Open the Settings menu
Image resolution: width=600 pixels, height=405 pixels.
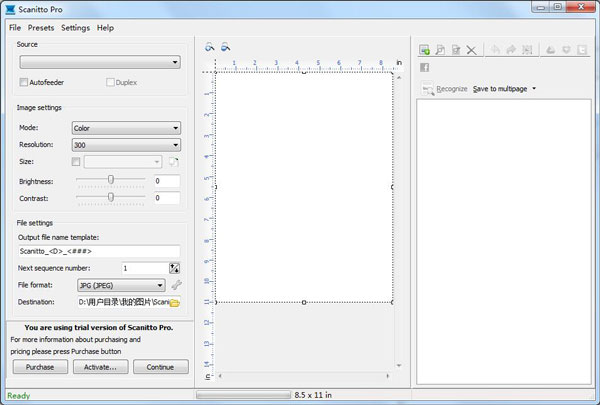(75, 28)
